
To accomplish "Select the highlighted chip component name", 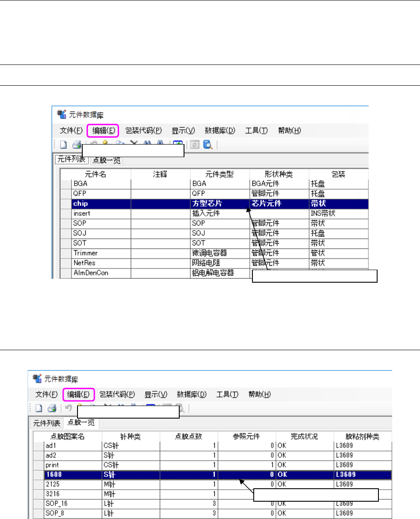I will pyautogui.click(x=101, y=203).
